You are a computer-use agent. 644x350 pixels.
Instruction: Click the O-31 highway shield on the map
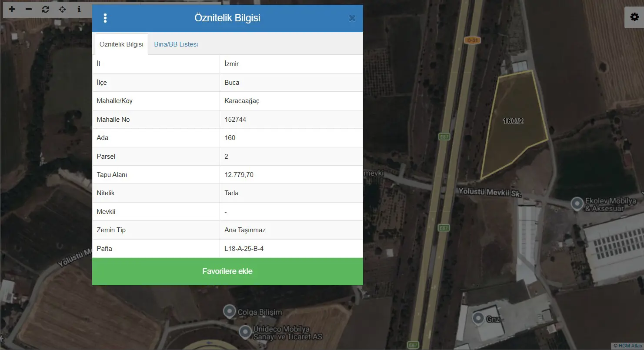click(x=473, y=40)
